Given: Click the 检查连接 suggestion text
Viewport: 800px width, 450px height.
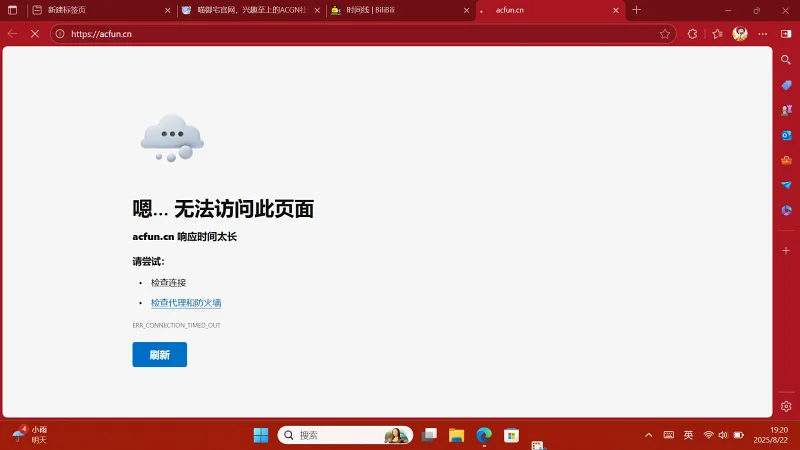Looking at the screenshot, I should tap(168, 282).
